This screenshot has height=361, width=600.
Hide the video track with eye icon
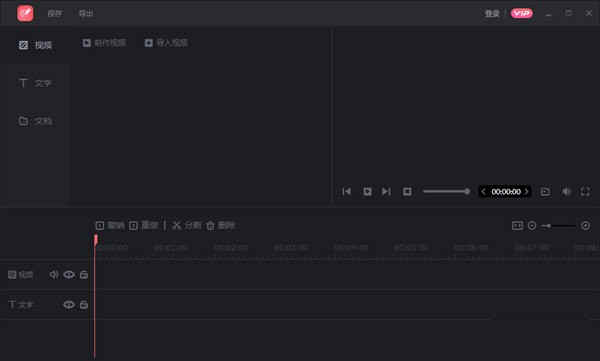tap(69, 274)
